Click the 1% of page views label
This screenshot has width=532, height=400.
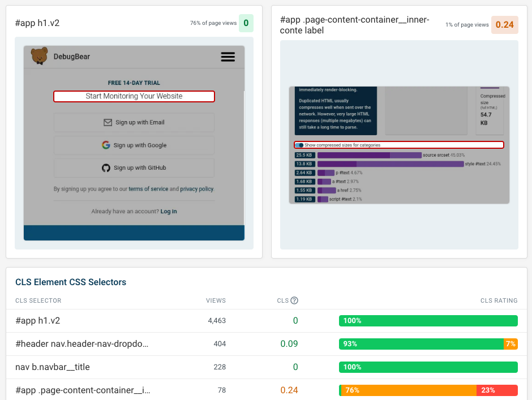point(467,25)
